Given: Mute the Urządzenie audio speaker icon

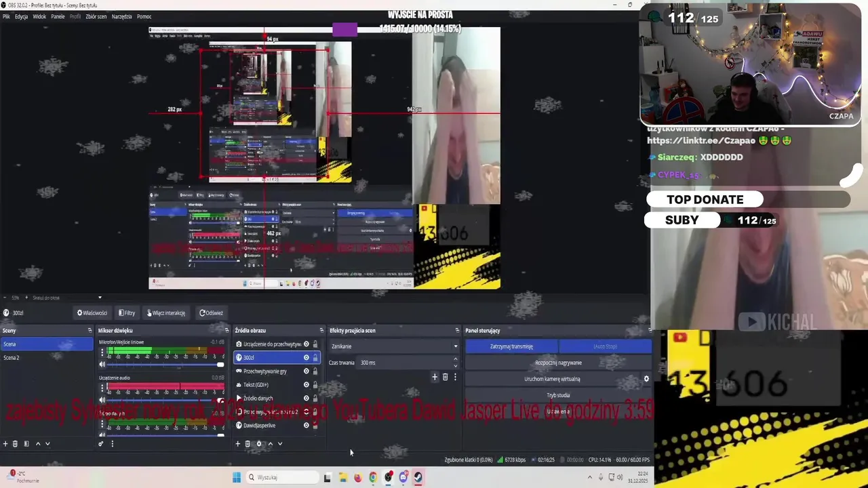Looking at the screenshot, I should click(x=102, y=401).
